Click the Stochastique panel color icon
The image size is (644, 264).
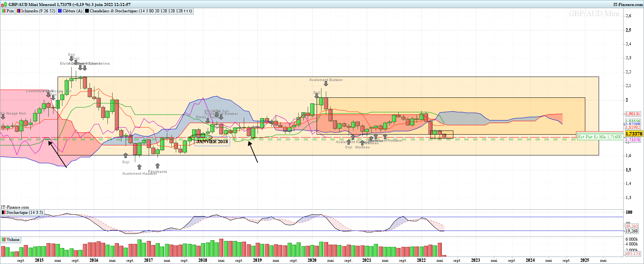(4, 213)
